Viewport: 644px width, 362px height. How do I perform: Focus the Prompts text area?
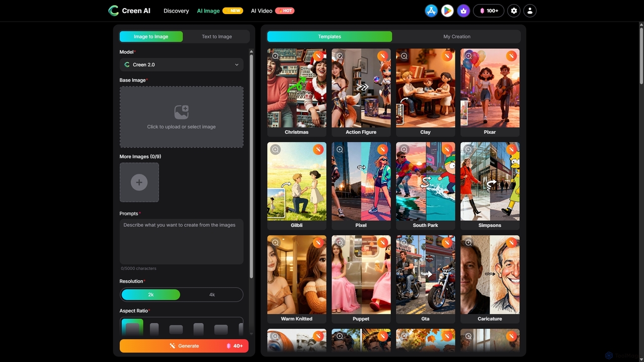click(182, 241)
